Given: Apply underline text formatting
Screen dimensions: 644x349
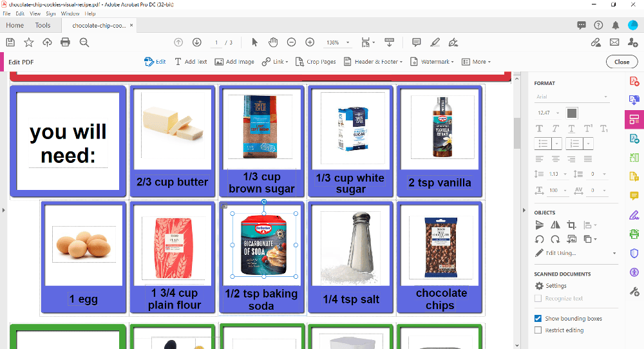Looking at the screenshot, I should [571, 129].
